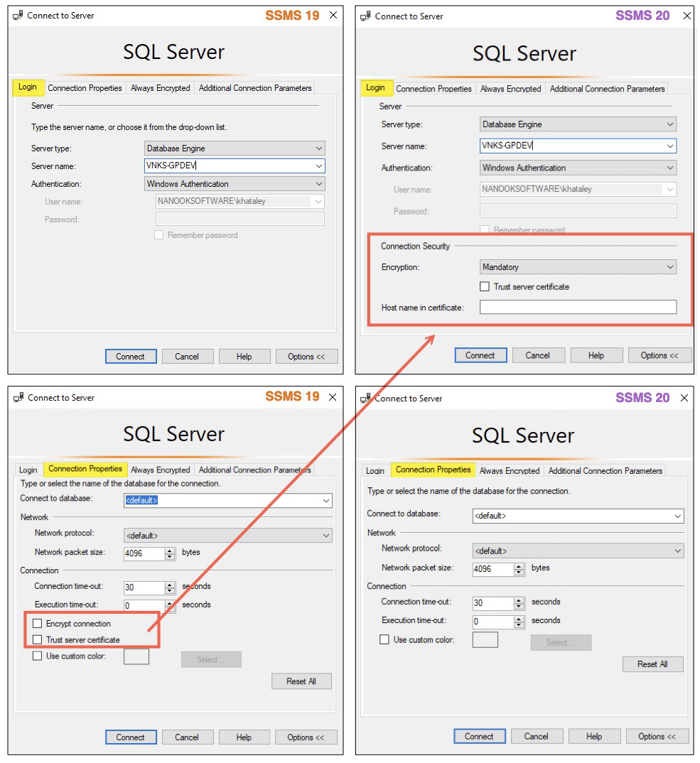This screenshot has height=763, width=700.
Task: Close the SSMS 20 Login dialog
Action: tap(687, 16)
